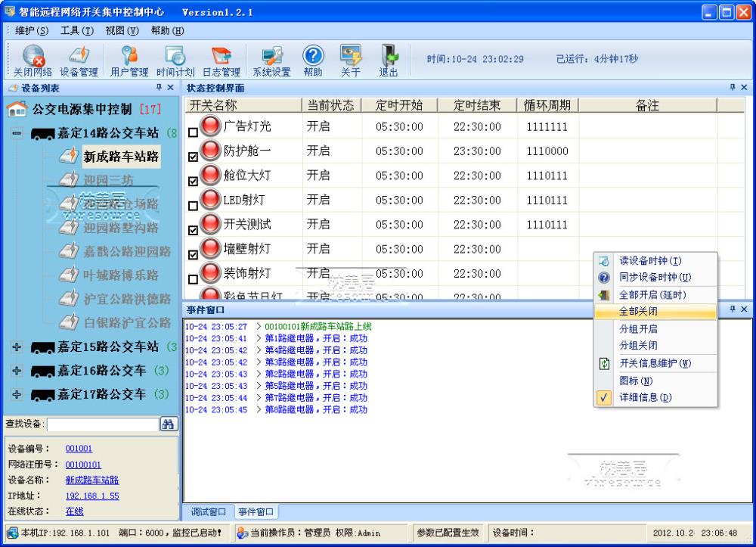Screen dimensions: 756x547
Task: Open 设备管理 from the toolbar
Action: point(79,58)
